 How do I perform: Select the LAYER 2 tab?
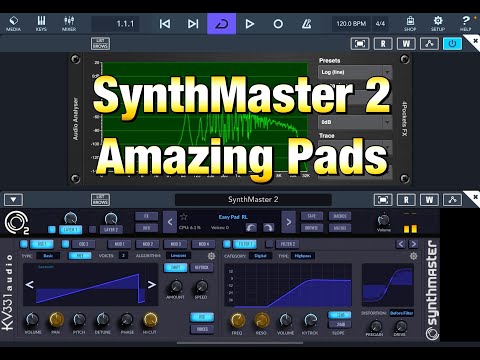click(x=111, y=229)
